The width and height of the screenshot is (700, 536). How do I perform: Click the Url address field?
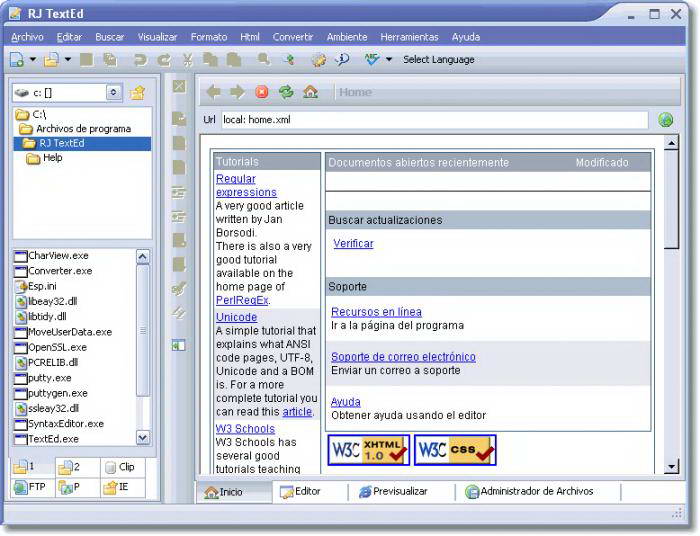pyautogui.click(x=434, y=120)
